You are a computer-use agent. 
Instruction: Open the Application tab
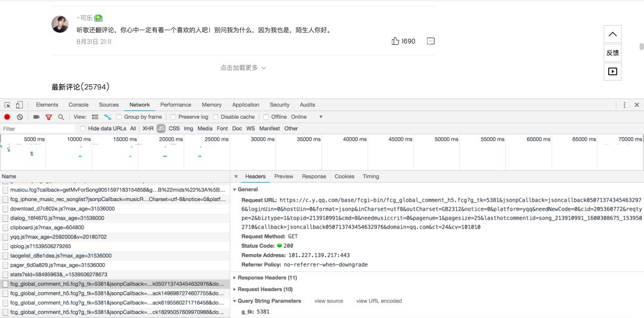[x=246, y=105]
